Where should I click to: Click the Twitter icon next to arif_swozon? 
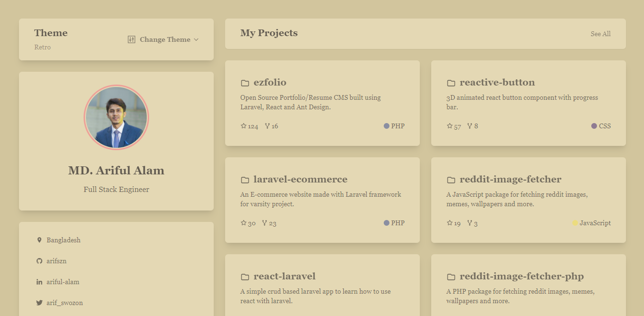[x=39, y=303]
